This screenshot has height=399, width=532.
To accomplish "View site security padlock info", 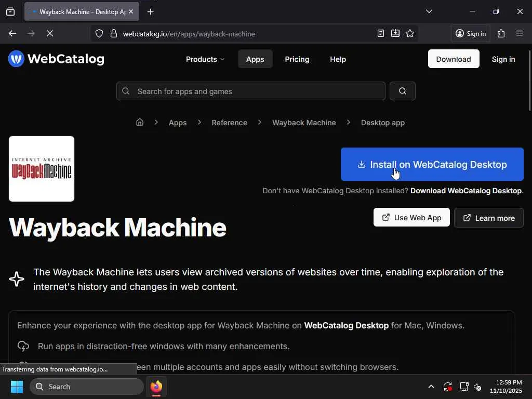I will coord(114,34).
